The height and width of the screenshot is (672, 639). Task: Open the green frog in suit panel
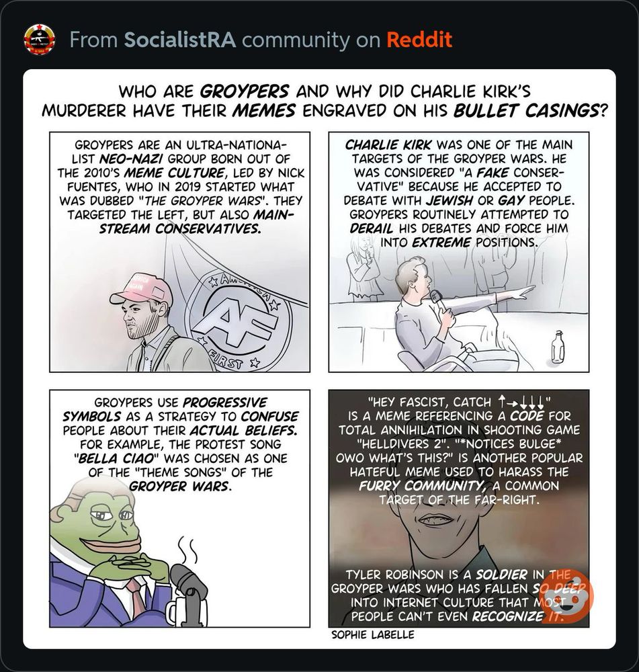179,508
